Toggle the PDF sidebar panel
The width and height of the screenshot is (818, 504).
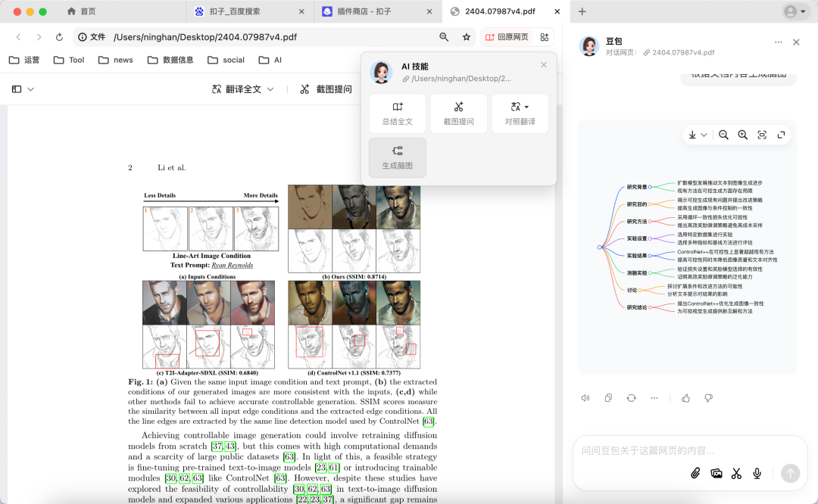[17, 89]
